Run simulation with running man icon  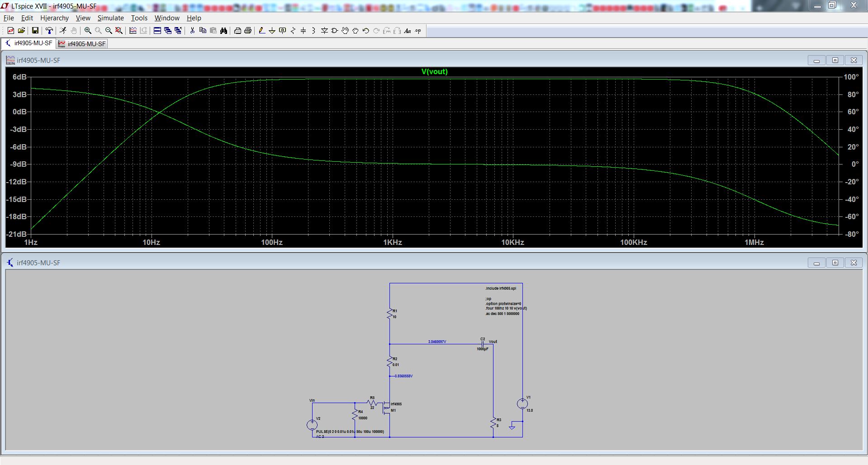(x=63, y=31)
